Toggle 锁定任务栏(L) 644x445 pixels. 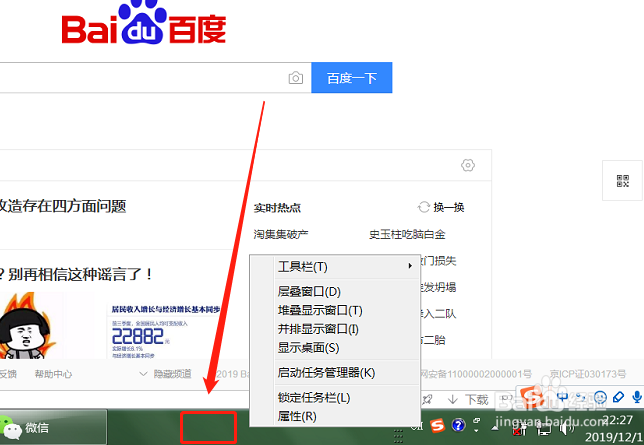coord(335,397)
